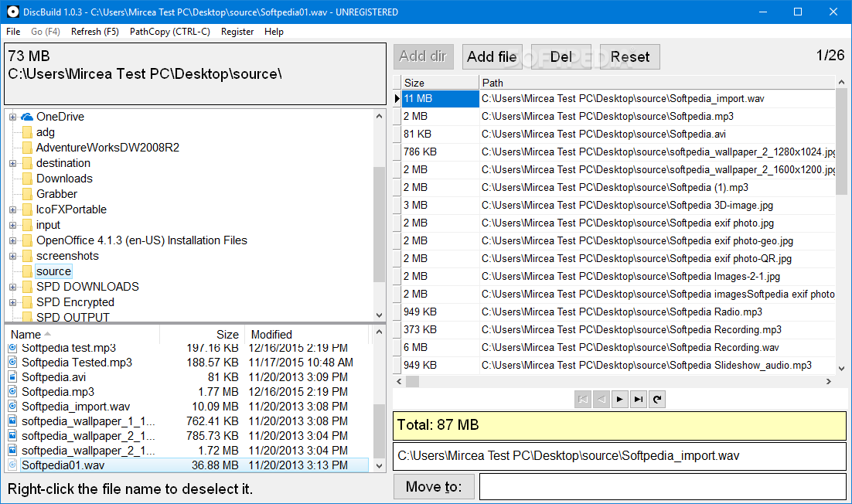Click PathCopy (CTRL-C) menu item
852x504 pixels.
pos(170,32)
